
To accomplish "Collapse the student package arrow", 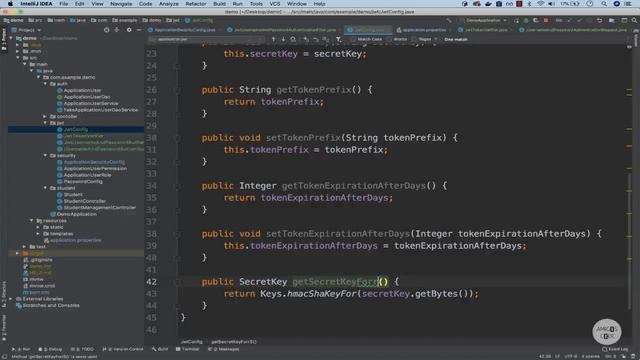I will point(45,188).
